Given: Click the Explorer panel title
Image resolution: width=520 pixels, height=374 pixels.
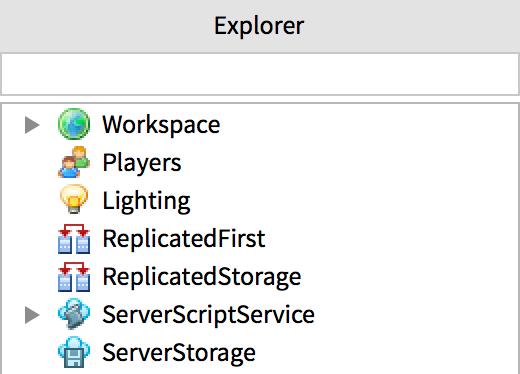Looking at the screenshot, I should coord(259,26).
